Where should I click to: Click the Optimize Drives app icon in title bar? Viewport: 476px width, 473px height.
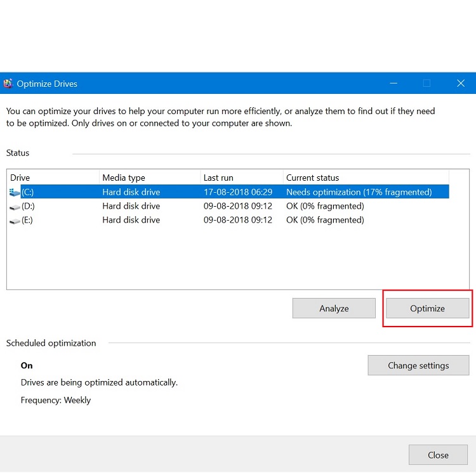[x=8, y=84]
